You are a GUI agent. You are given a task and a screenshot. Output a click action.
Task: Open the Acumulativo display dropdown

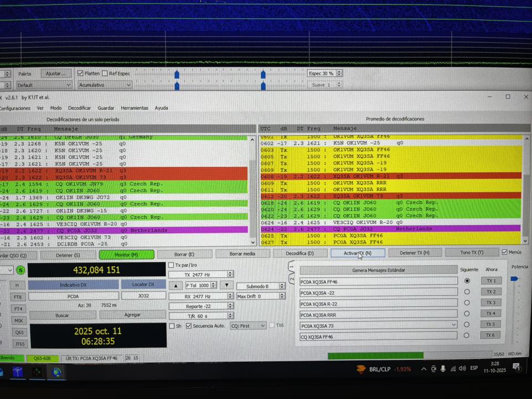(104, 84)
